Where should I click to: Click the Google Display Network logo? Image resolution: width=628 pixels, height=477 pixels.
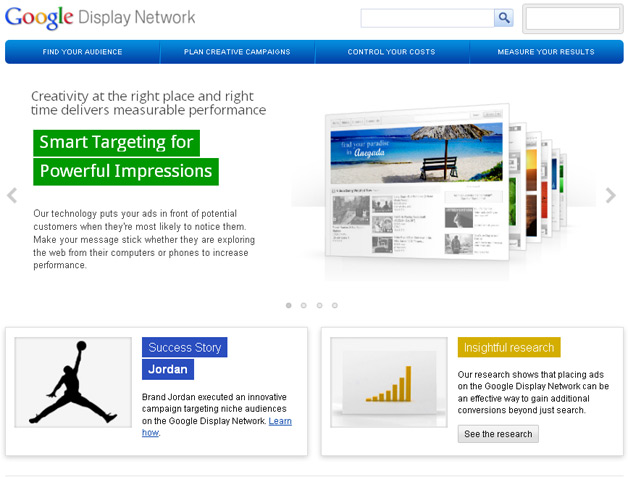(101, 18)
